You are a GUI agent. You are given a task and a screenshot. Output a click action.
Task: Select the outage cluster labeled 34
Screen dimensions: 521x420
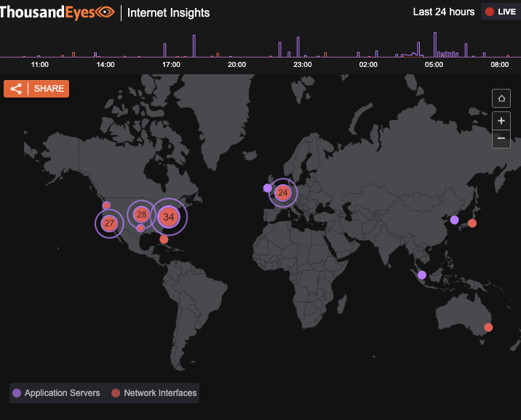pyautogui.click(x=169, y=217)
